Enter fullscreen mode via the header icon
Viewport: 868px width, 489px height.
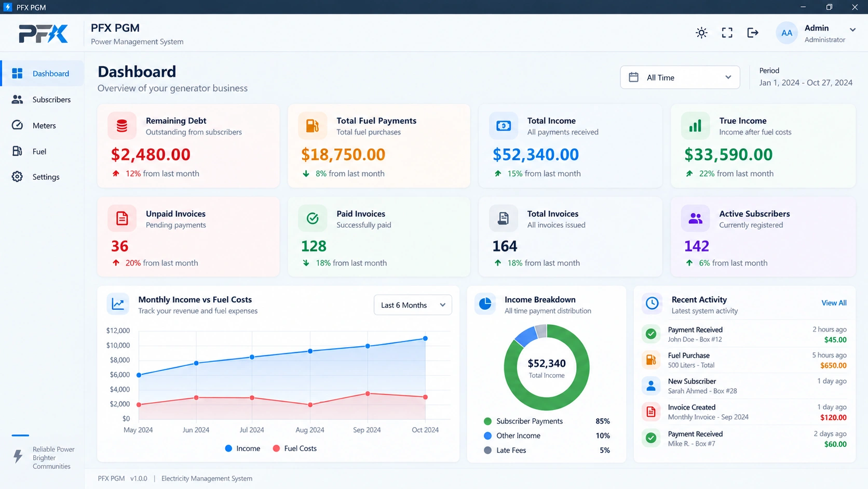[x=727, y=33]
